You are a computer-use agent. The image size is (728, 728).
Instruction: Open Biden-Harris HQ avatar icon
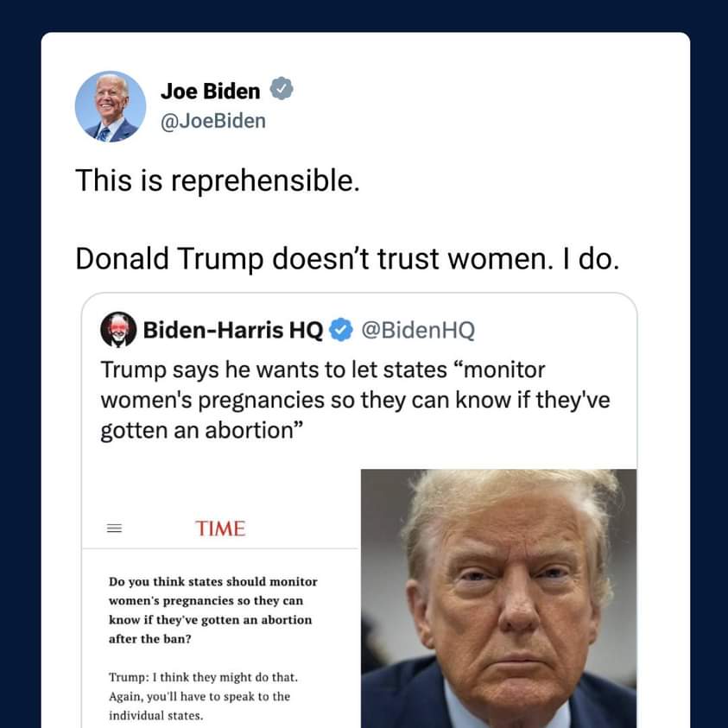[118, 330]
